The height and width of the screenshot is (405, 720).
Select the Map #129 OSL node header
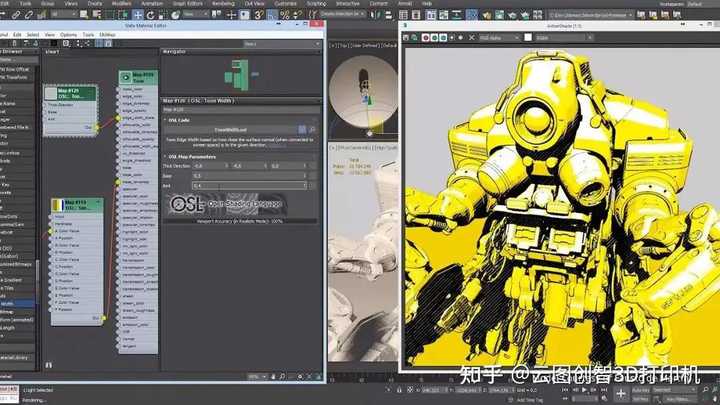(70, 93)
